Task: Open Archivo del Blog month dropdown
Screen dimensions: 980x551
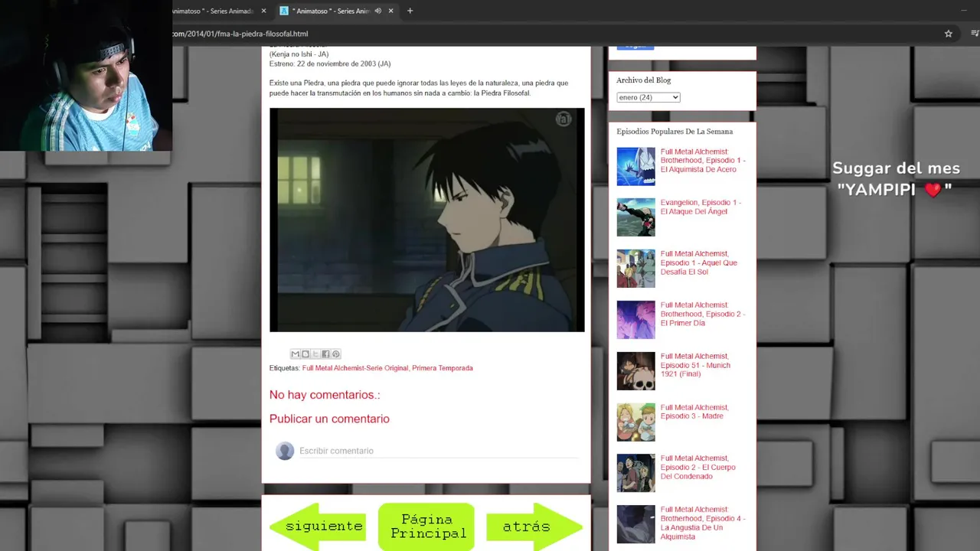Action: (648, 97)
